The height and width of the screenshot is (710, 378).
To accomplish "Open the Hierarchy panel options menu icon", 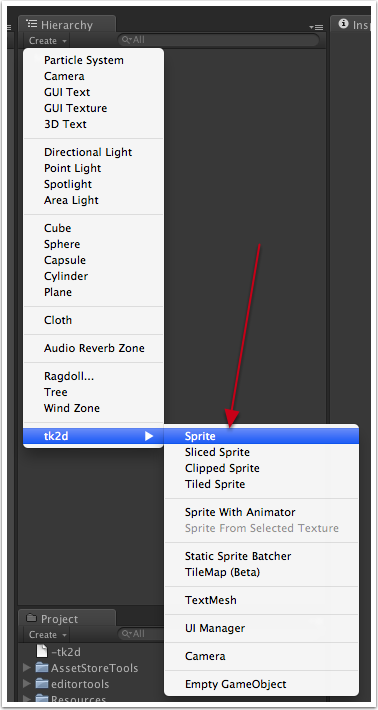I will point(316,28).
